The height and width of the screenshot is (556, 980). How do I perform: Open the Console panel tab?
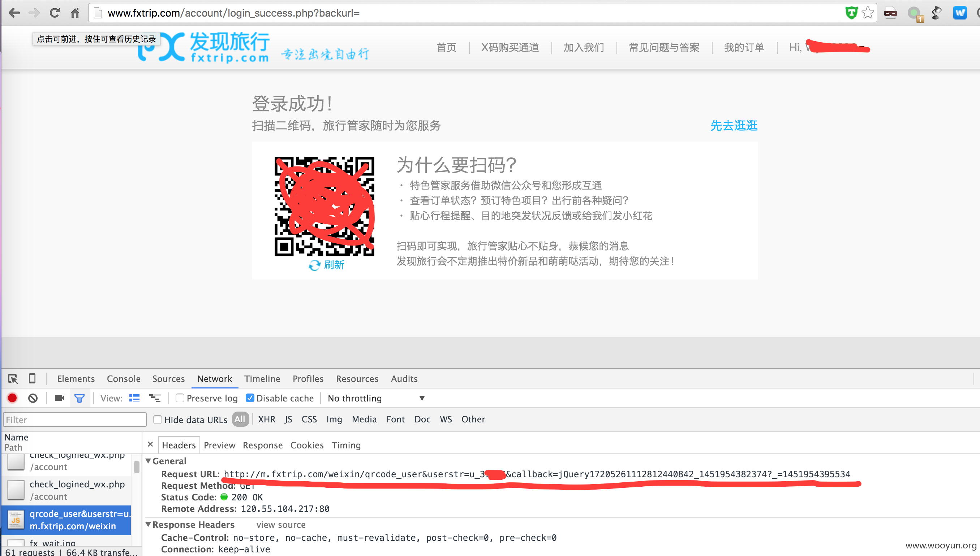pyautogui.click(x=124, y=379)
